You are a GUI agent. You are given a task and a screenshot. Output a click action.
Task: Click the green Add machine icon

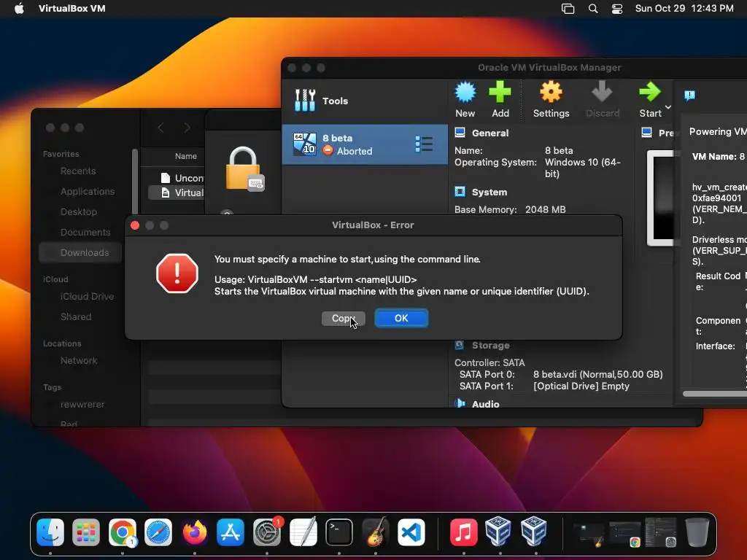[500, 91]
